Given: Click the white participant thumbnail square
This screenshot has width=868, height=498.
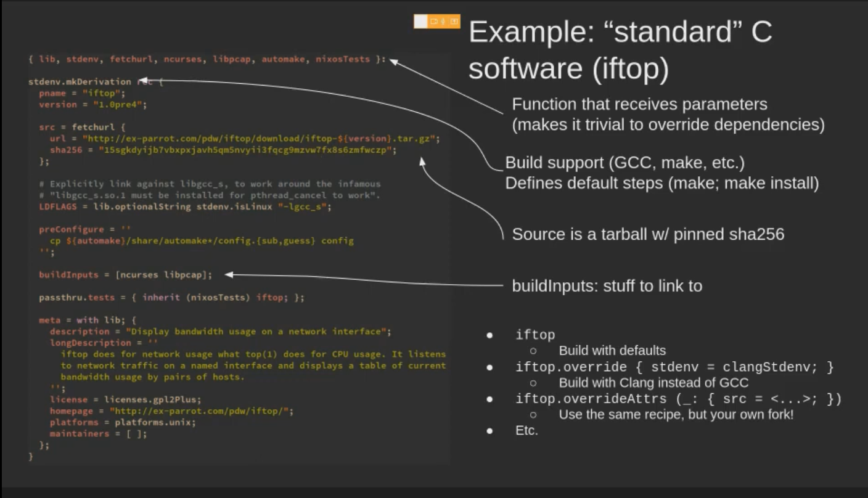Looking at the screenshot, I should click(x=420, y=22).
